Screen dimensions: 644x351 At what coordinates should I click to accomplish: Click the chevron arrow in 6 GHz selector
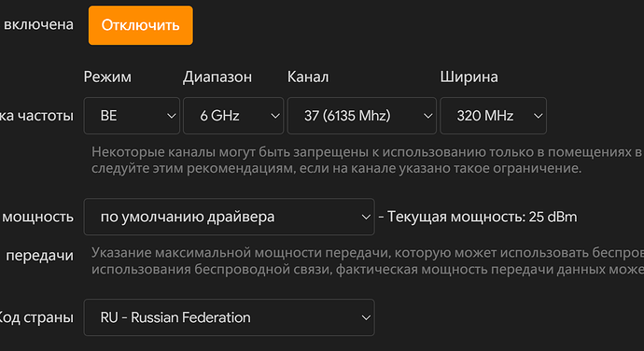(275, 117)
